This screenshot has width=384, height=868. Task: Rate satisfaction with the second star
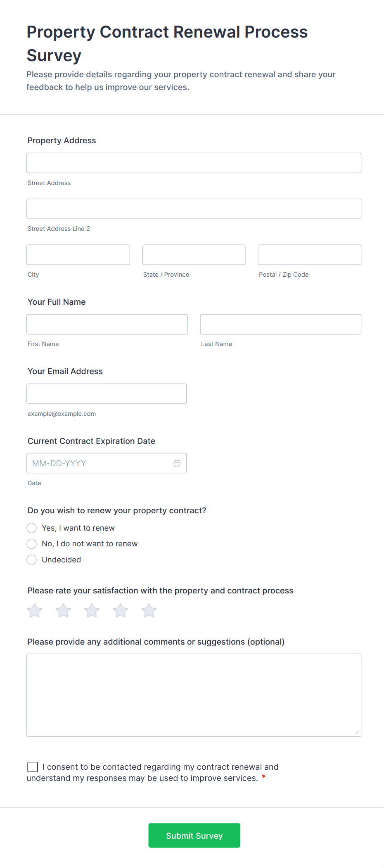63,611
